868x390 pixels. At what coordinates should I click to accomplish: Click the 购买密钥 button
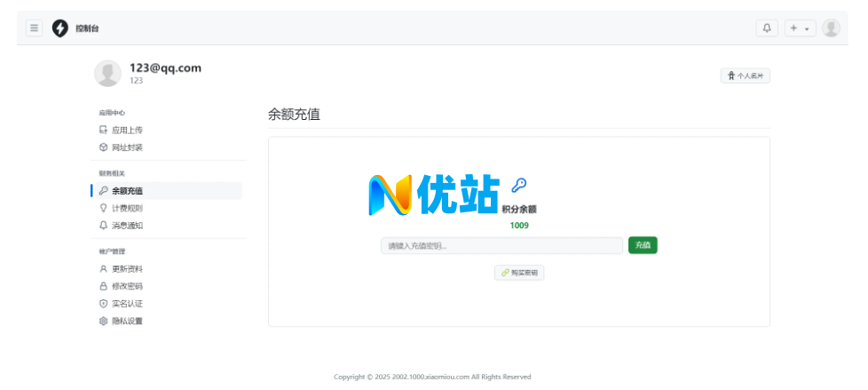(x=519, y=273)
